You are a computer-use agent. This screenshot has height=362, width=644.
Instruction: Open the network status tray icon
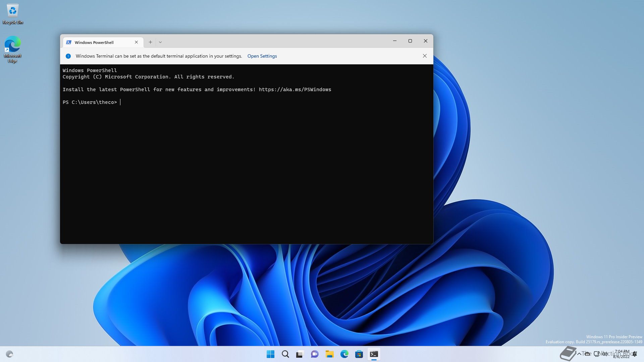pos(597,354)
